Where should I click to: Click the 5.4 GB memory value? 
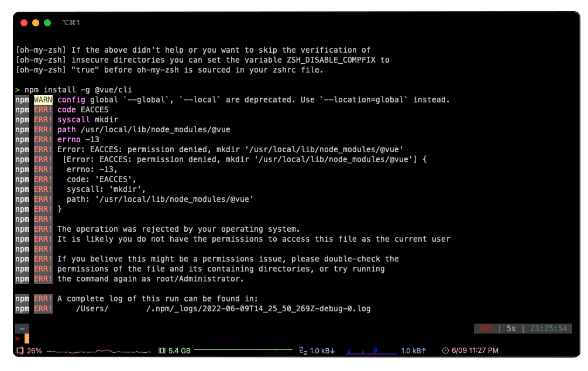click(x=179, y=351)
